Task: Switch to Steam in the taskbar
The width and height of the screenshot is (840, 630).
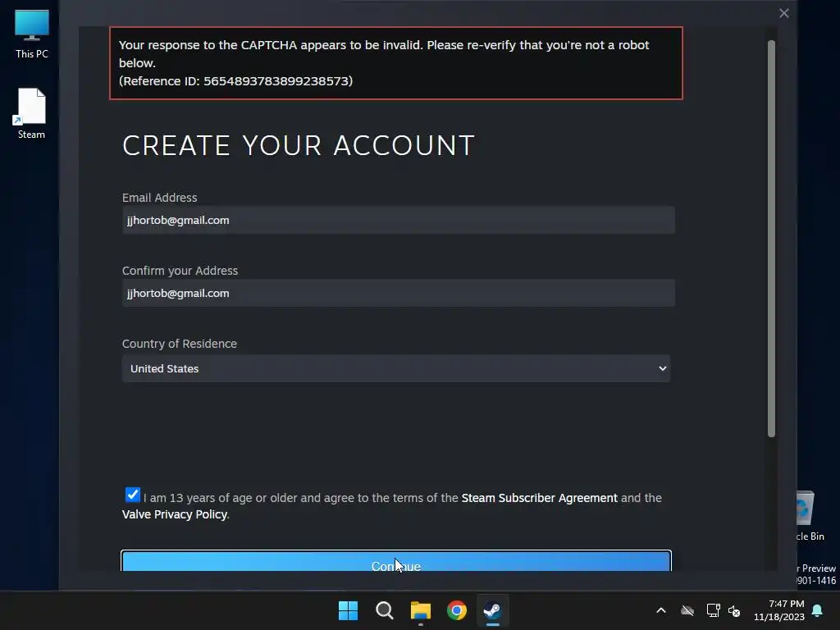Action: coord(493,610)
